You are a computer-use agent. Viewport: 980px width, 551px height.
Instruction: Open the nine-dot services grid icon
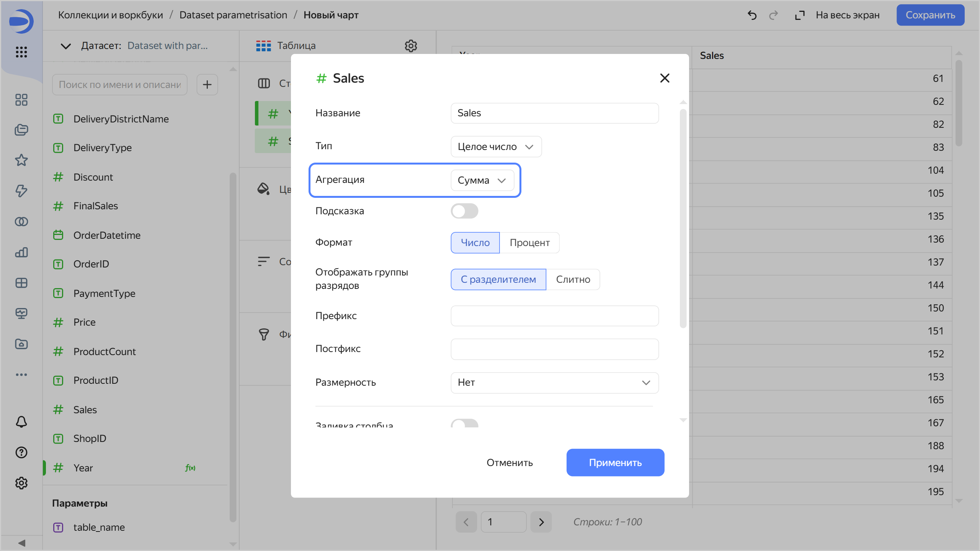click(x=21, y=52)
